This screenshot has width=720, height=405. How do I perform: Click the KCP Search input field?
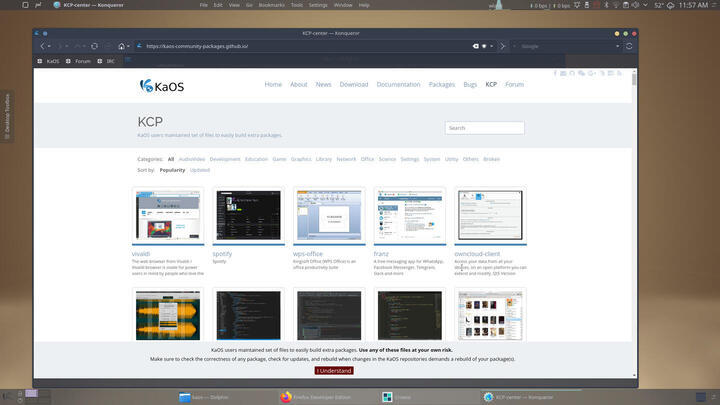[x=484, y=128]
